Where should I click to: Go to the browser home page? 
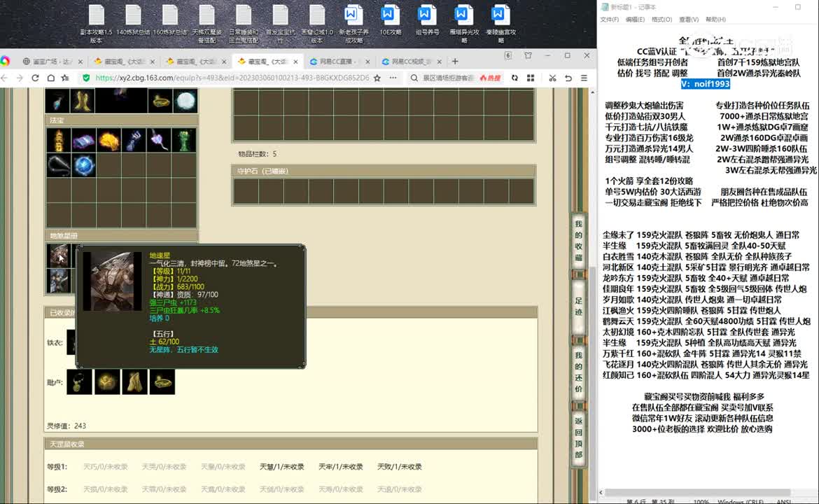point(50,78)
